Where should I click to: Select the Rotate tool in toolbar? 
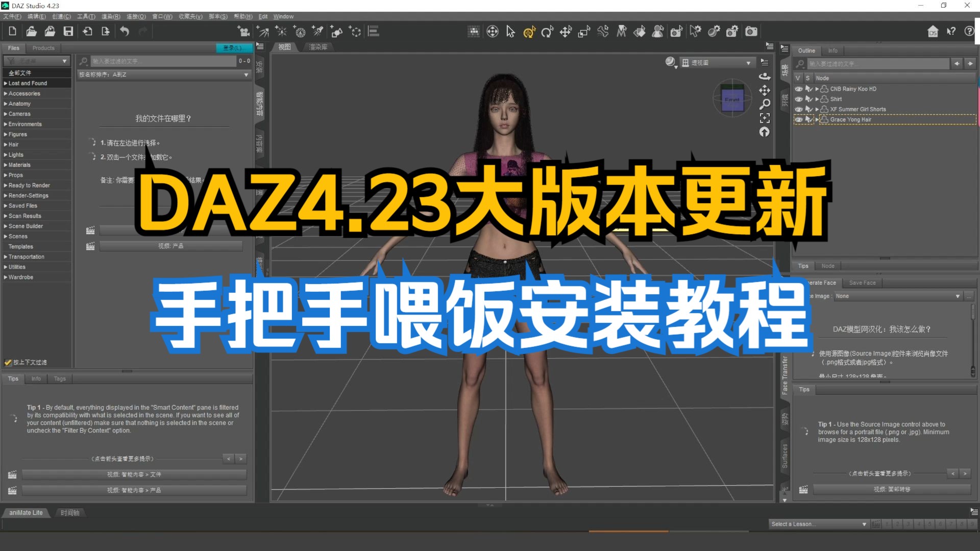pos(547,32)
